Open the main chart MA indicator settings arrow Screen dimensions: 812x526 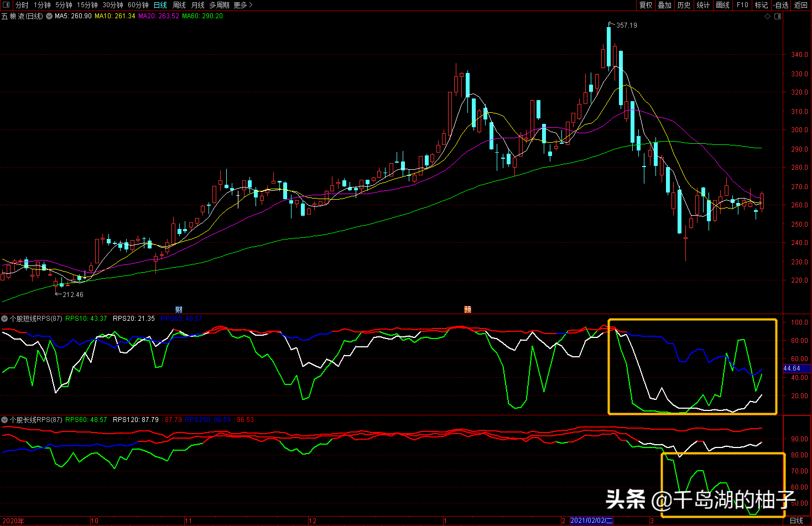pyautogui.click(x=49, y=16)
